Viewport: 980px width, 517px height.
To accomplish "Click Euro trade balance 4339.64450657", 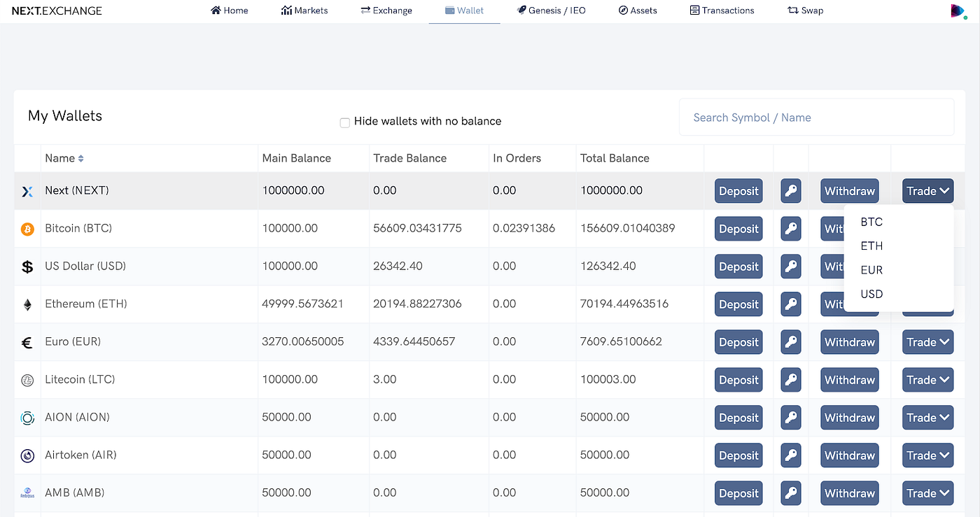I will tap(414, 341).
